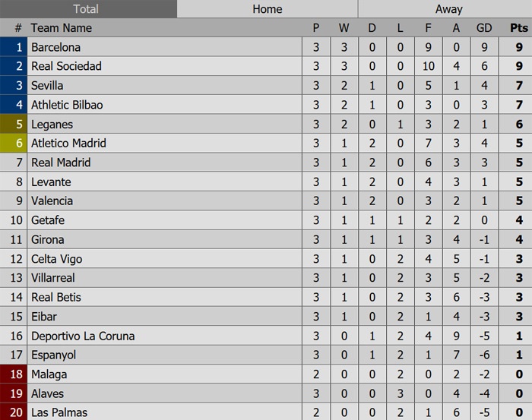Sort table by Pts column header
Viewport: 532px width, 420px height.
(x=518, y=28)
